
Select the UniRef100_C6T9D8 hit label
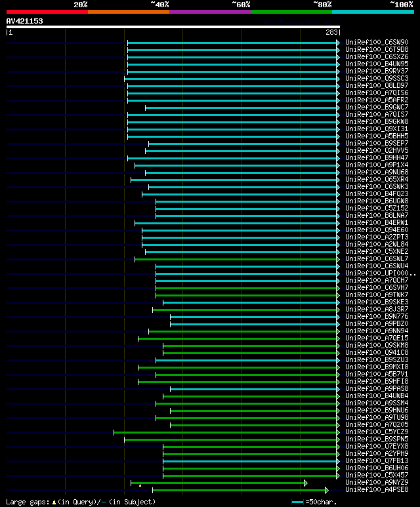coord(377,49)
